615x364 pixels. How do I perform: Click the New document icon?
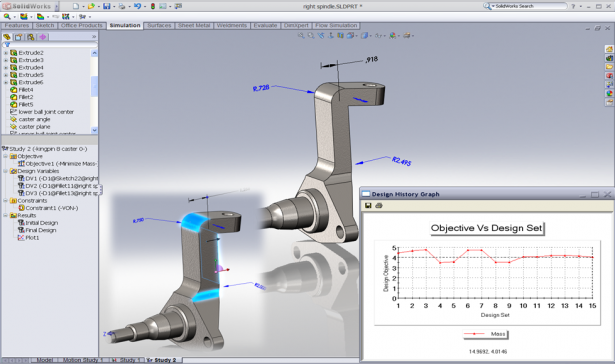(x=76, y=6)
